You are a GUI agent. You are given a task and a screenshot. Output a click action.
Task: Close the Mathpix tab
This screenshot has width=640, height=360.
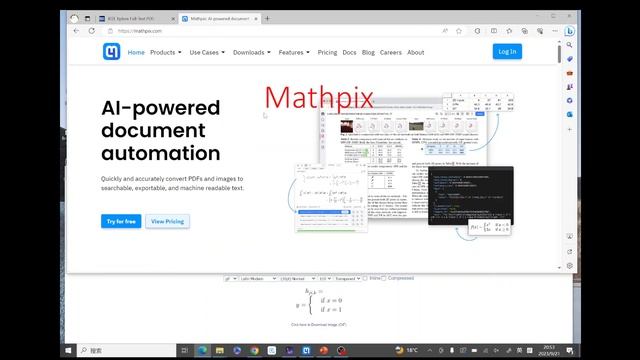click(256, 18)
